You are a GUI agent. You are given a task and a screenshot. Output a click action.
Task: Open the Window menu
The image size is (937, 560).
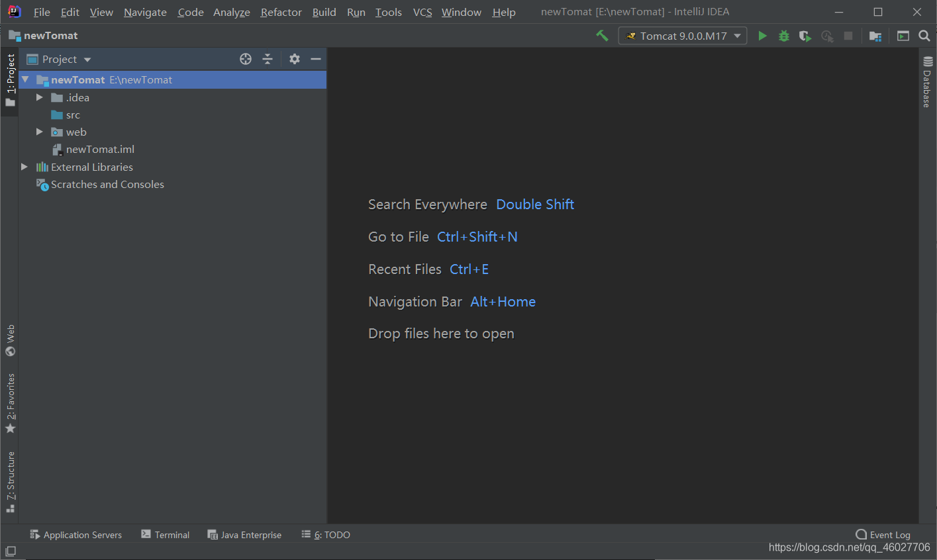point(462,12)
